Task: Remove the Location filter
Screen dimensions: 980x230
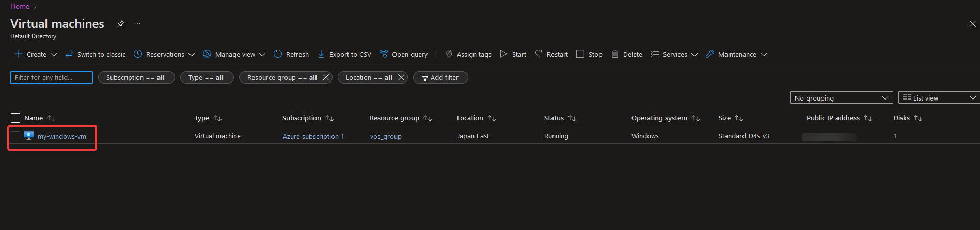Action: (x=401, y=77)
